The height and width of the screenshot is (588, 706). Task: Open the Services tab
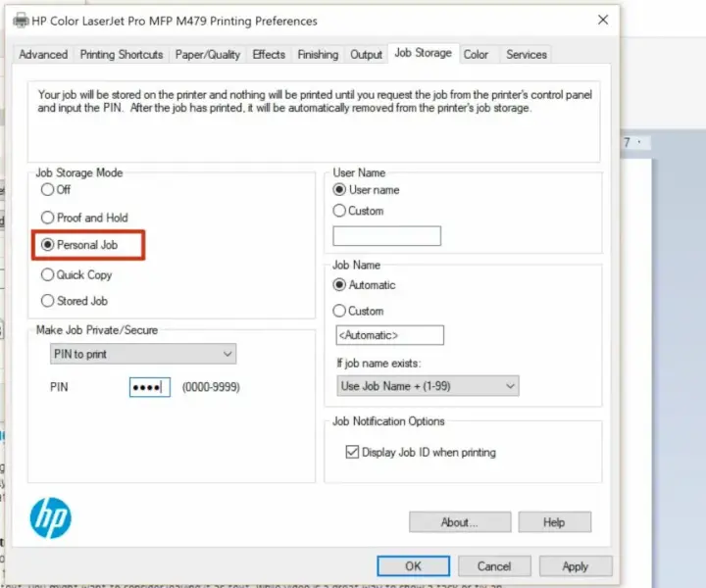click(527, 55)
